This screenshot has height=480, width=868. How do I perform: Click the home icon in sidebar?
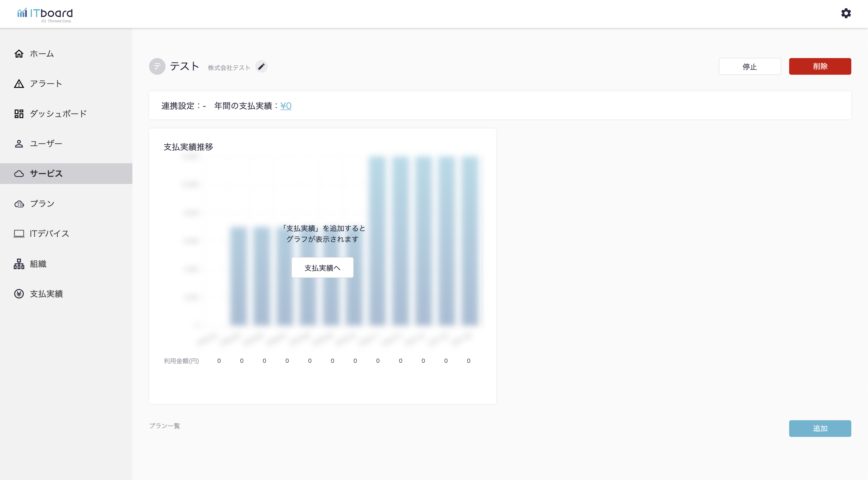click(x=19, y=53)
